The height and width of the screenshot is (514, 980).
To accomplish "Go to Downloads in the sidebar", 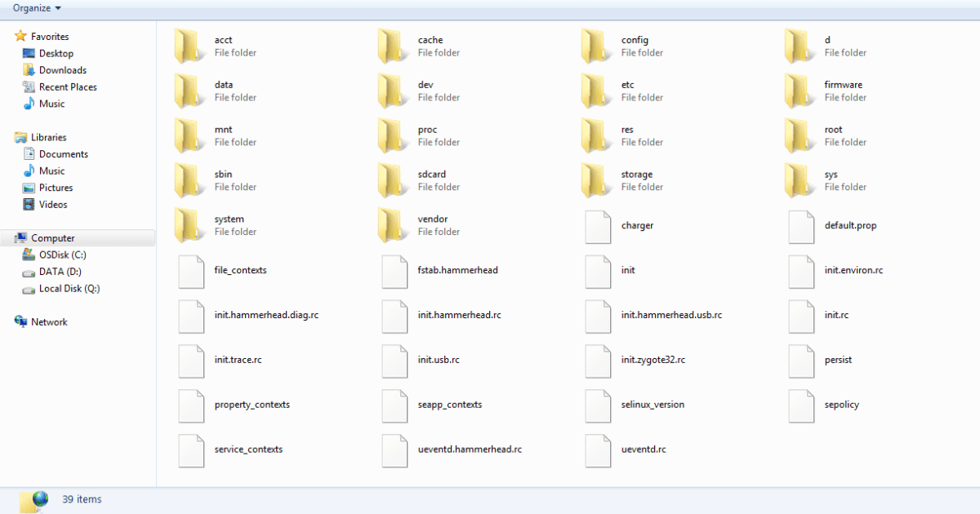I will (62, 70).
